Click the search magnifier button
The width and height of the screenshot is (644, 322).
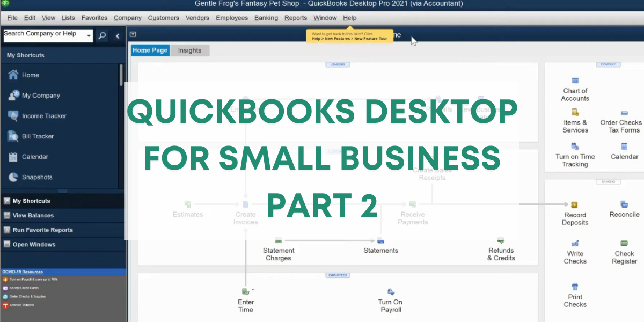click(x=102, y=36)
